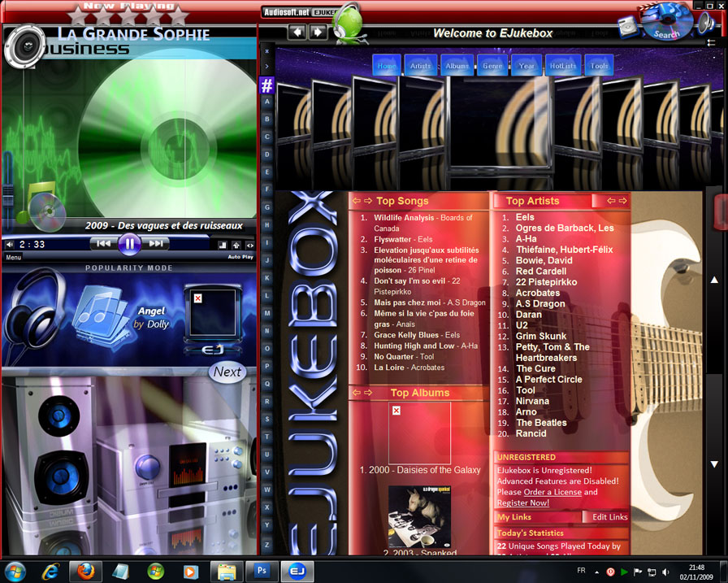
Task: Click the Edit Links button
Action: (609, 517)
